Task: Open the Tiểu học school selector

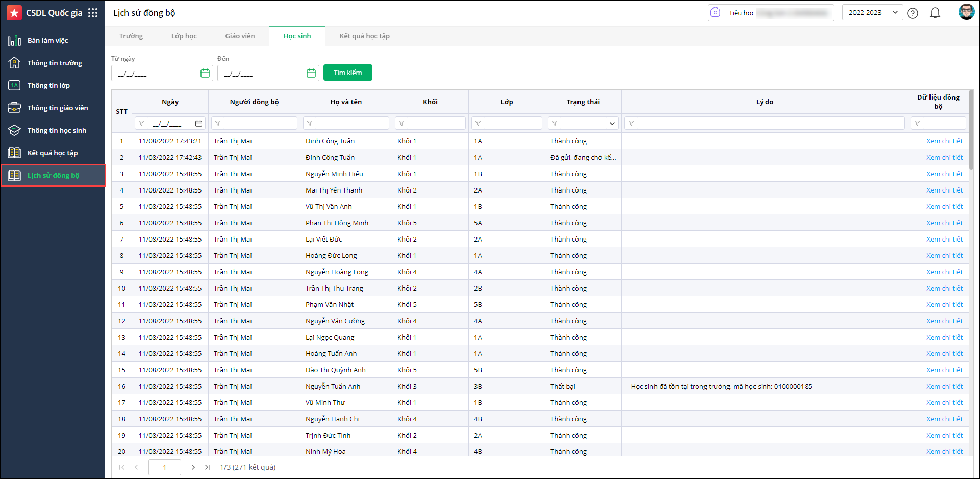Action: pos(770,13)
